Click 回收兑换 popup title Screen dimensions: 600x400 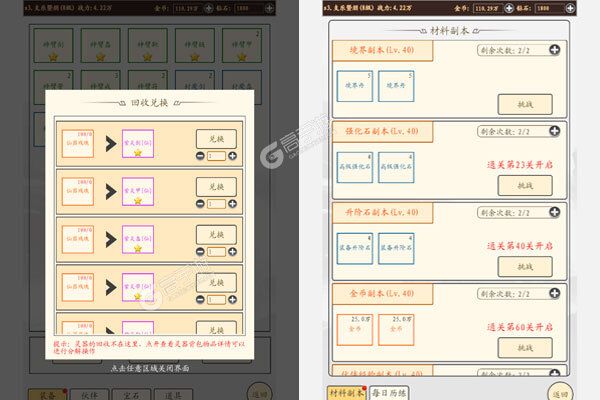[149, 103]
